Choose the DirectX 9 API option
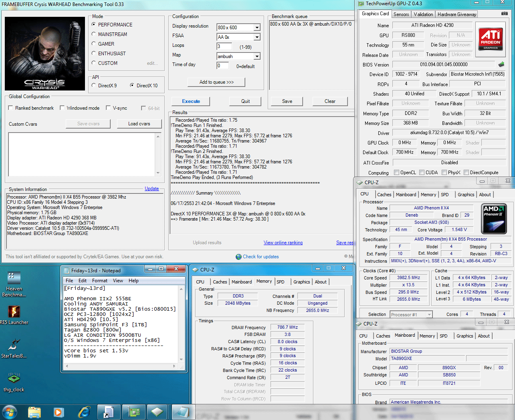Image resolution: width=515 pixels, height=420 pixels. [94, 85]
